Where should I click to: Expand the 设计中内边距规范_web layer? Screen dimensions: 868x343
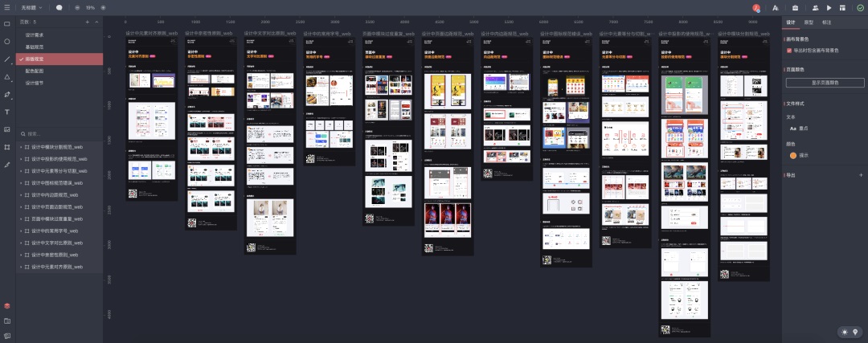tap(21, 194)
